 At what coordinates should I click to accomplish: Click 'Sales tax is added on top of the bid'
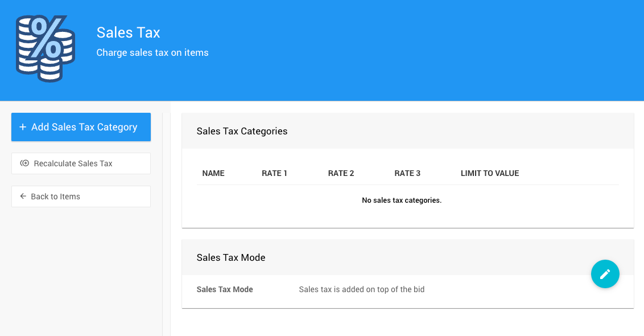362,289
